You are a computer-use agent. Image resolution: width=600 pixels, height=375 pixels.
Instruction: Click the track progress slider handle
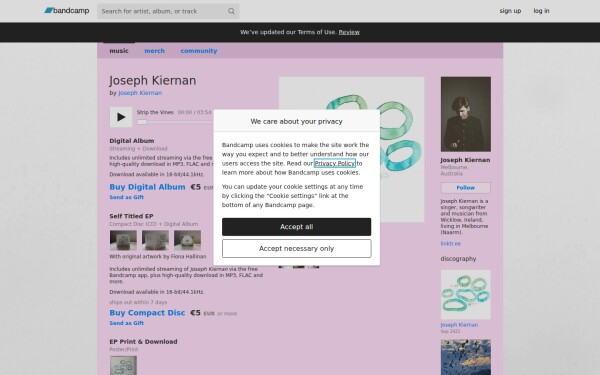(x=142, y=122)
